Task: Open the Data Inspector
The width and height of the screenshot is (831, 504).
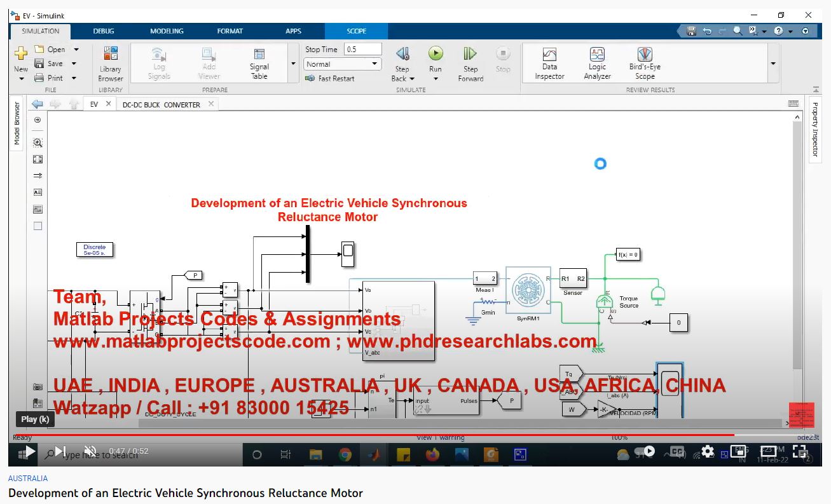Action: click(x=549, y=64)
